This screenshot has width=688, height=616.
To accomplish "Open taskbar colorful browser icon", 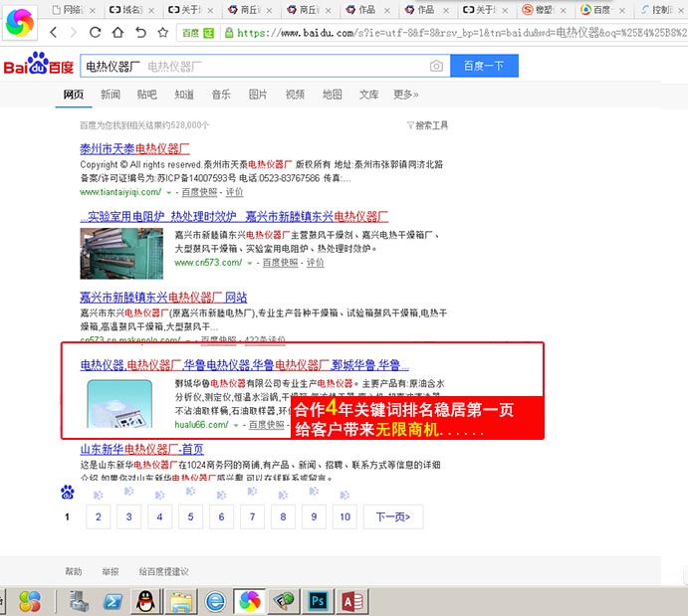I will coord(249,601).
